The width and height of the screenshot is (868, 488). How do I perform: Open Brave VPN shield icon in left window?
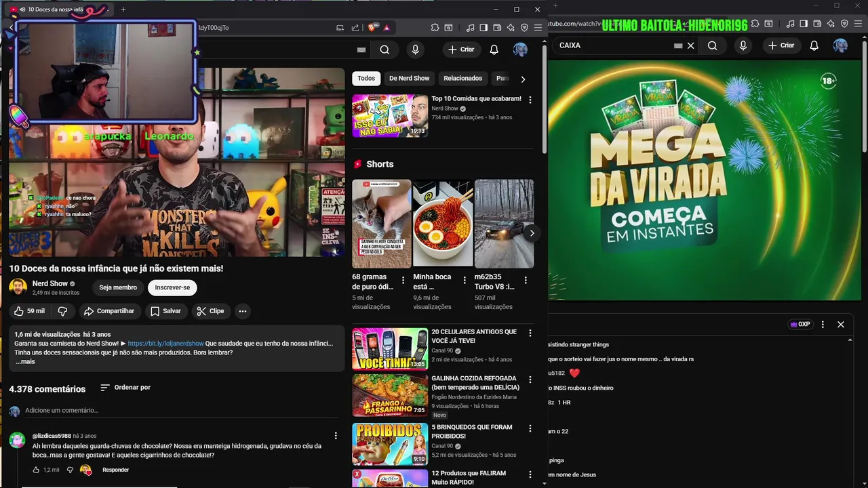tap(524, 28)
